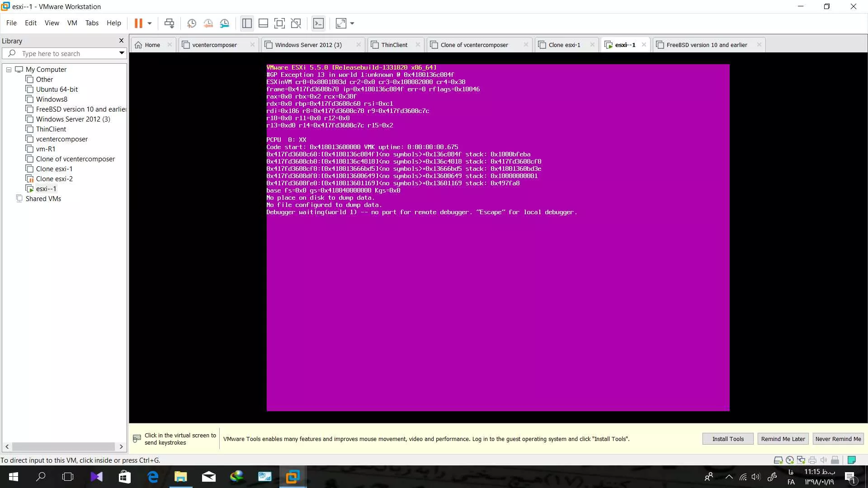Viewport: 868px width, 488px height.
Task: Click the stretch guest display icon
Action: click(341, 23)
